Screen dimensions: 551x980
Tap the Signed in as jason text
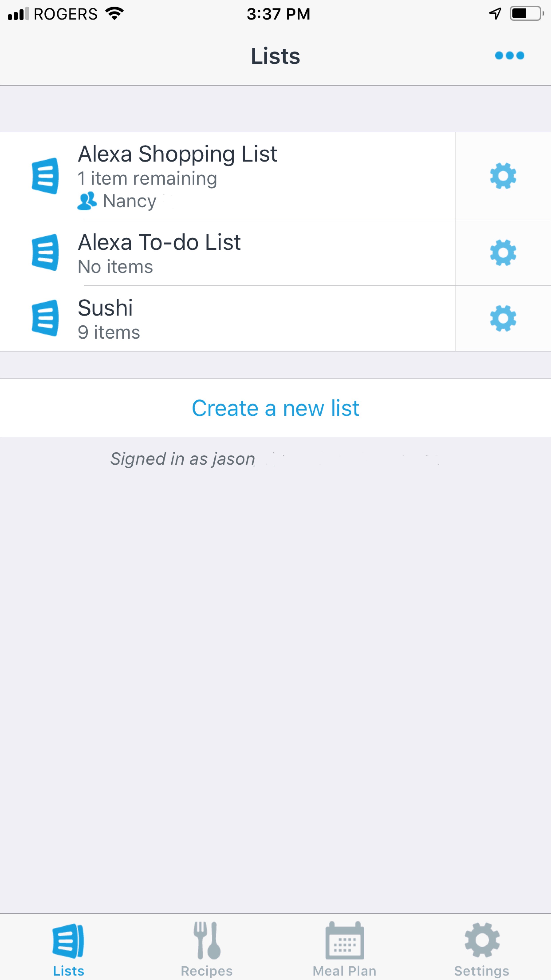tap(183, 459)
